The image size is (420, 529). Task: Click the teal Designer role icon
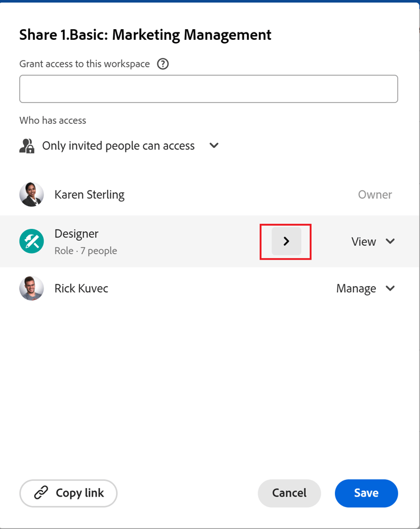coord(31,241)
